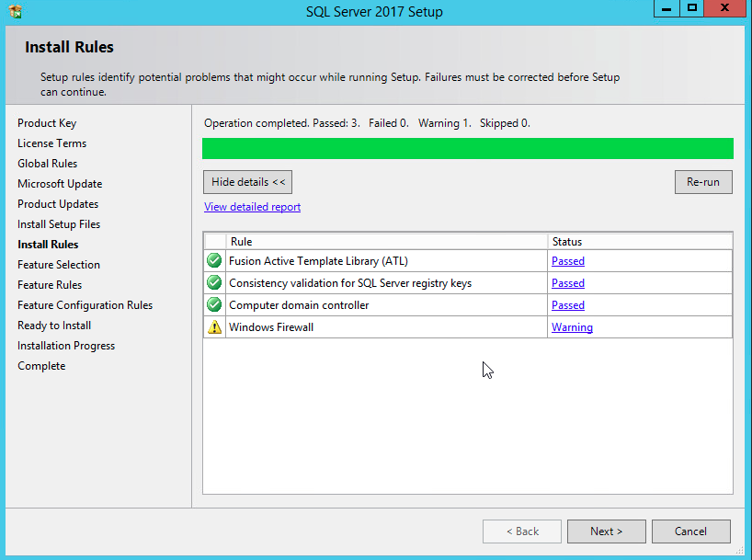Click check icon next to Computer domain controller
The width and height of the screenshot is (752, 560).
(214, 305)
